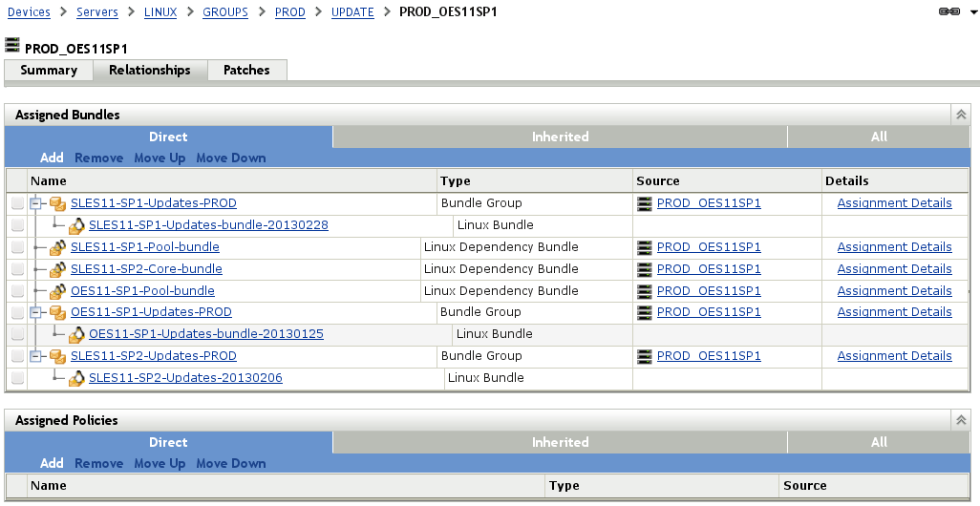
Task: Click the Type column header in Assigned Bundles
Action: click(535, 181)
